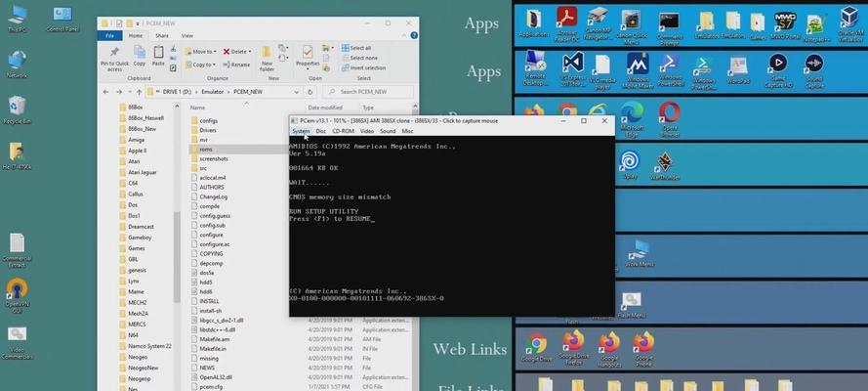
Task: Select the 86Box folder in navigation tree
Action: [x=131, y=107]
